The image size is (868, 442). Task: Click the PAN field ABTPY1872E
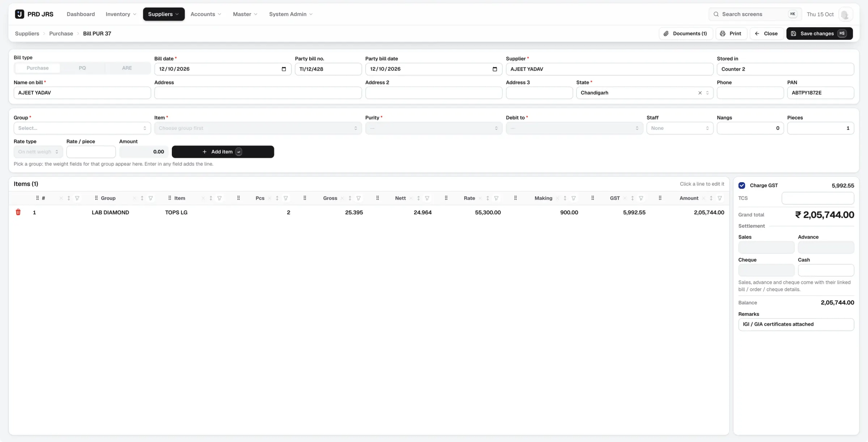821,93
